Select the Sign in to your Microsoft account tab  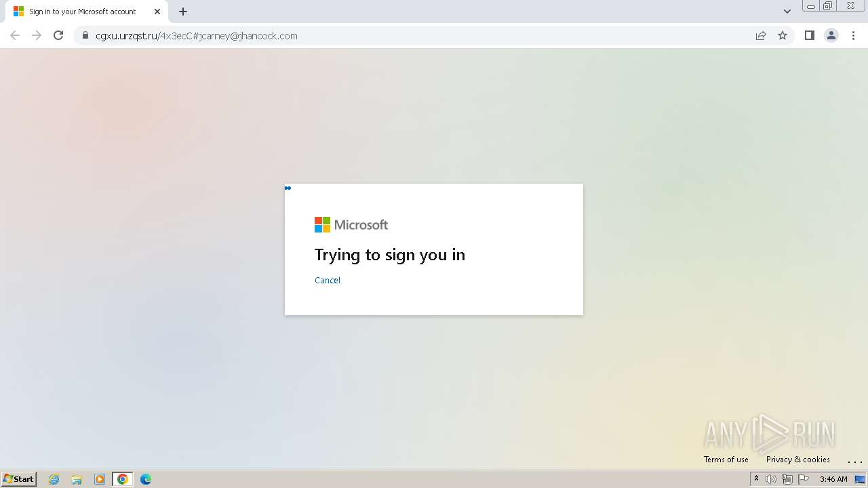[87, 12]
